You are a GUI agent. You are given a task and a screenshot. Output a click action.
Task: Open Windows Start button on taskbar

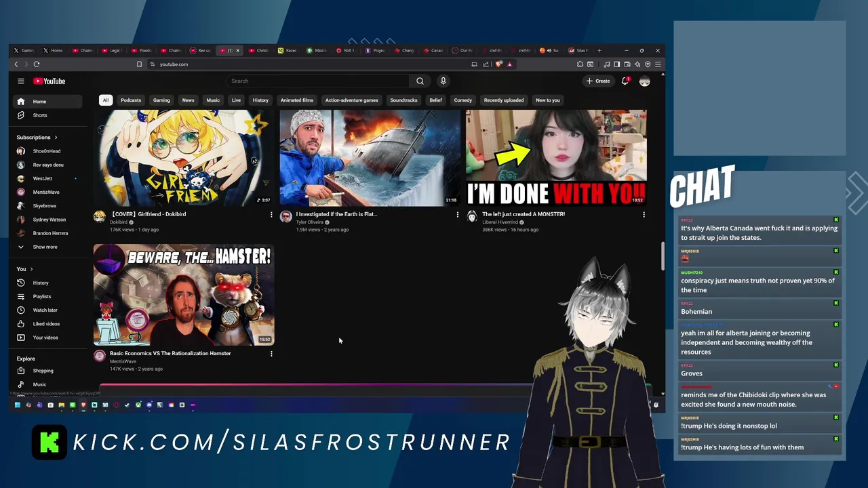18,405
